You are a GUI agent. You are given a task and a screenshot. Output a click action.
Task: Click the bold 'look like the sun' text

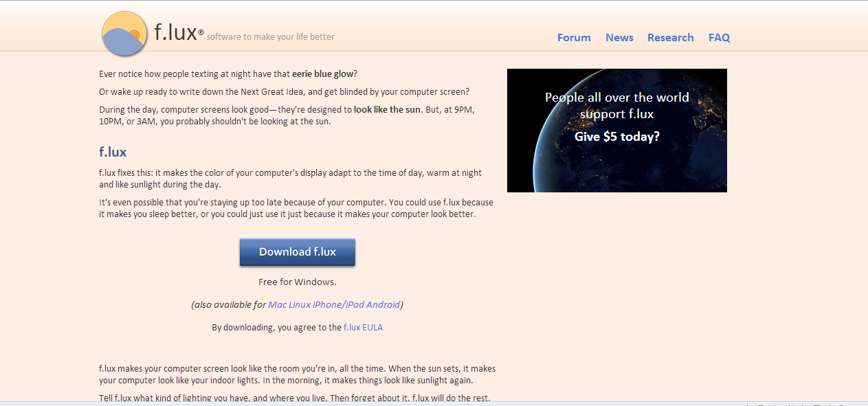pos(388,109)
